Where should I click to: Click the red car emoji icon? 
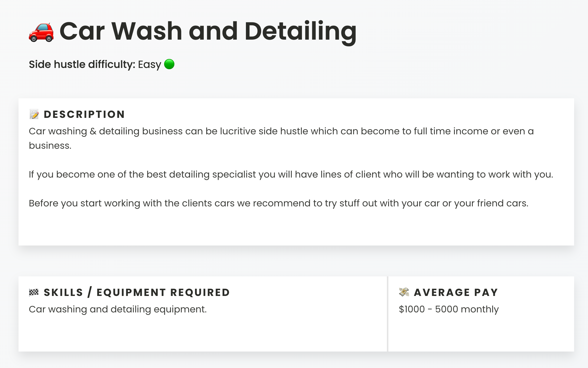(41, 32)
